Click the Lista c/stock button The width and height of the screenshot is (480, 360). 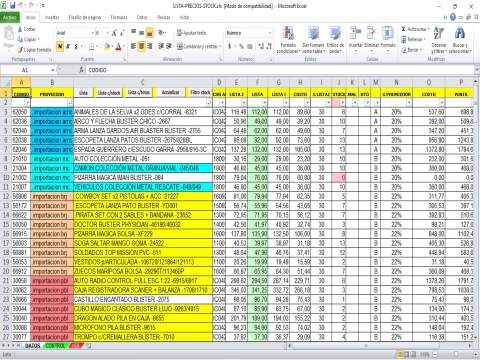(109, 93)
